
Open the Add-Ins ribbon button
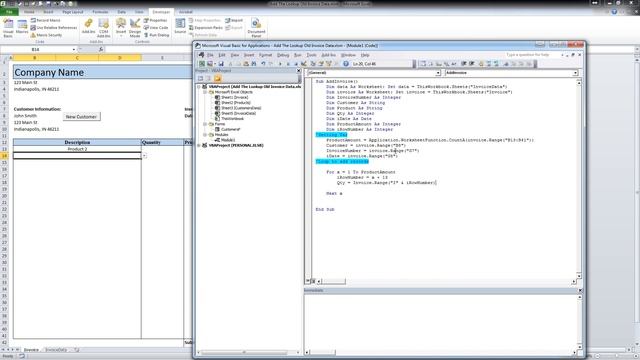pyautogui.click(x=88, y=27)
